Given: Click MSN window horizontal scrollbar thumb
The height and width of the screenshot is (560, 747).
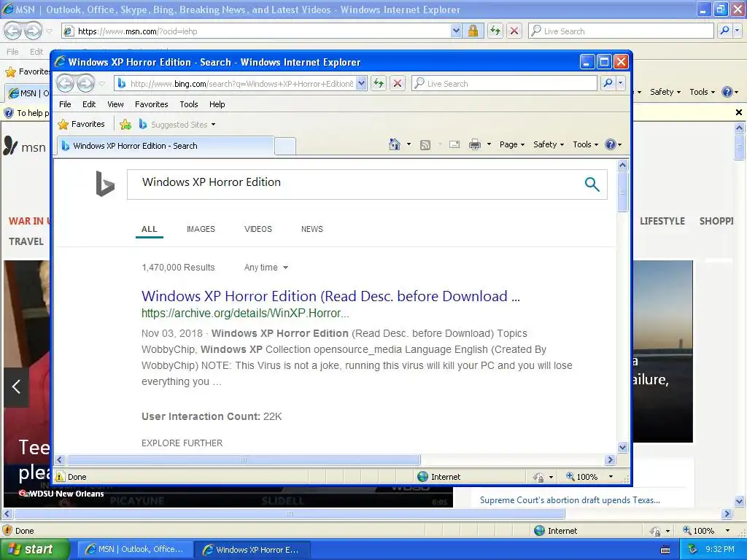Looking at the screenshot, I should [289, 514].
